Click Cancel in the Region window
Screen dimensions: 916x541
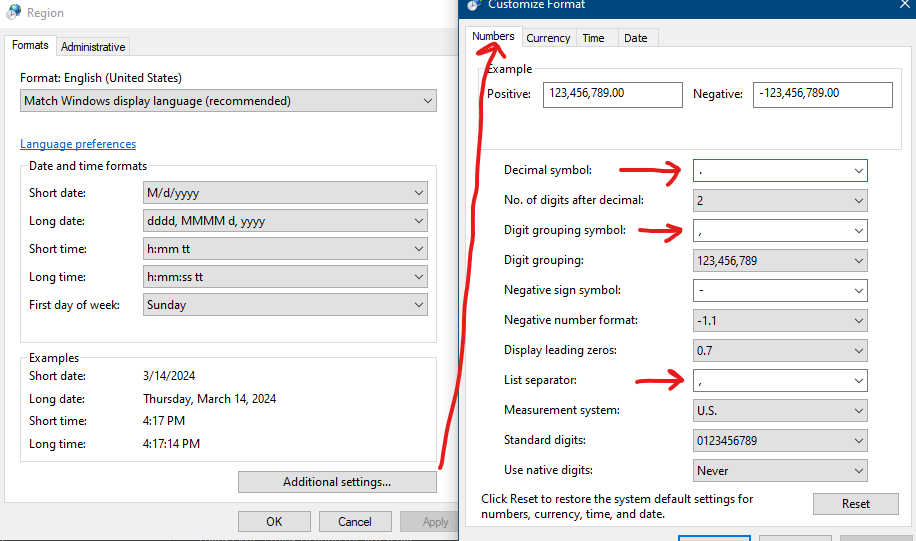coord(355,522)
